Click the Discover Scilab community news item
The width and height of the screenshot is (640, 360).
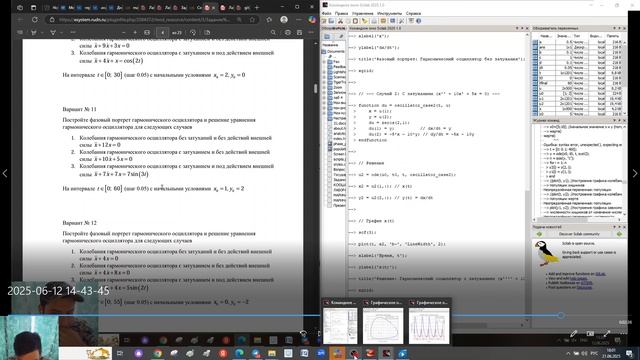(579, 234)
